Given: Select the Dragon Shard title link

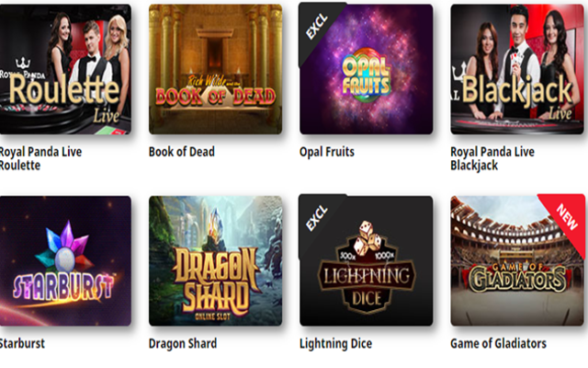Looking at the screenshot, I should [183, 343].
